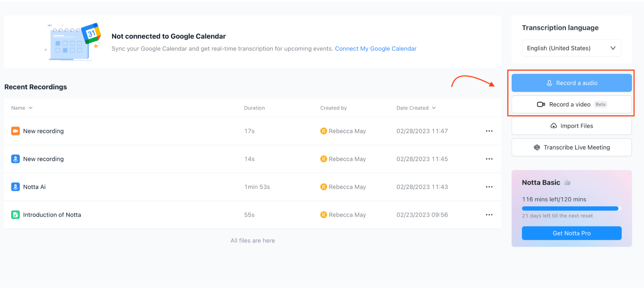Follow Connect My Google Calendar link

(376, 49)
